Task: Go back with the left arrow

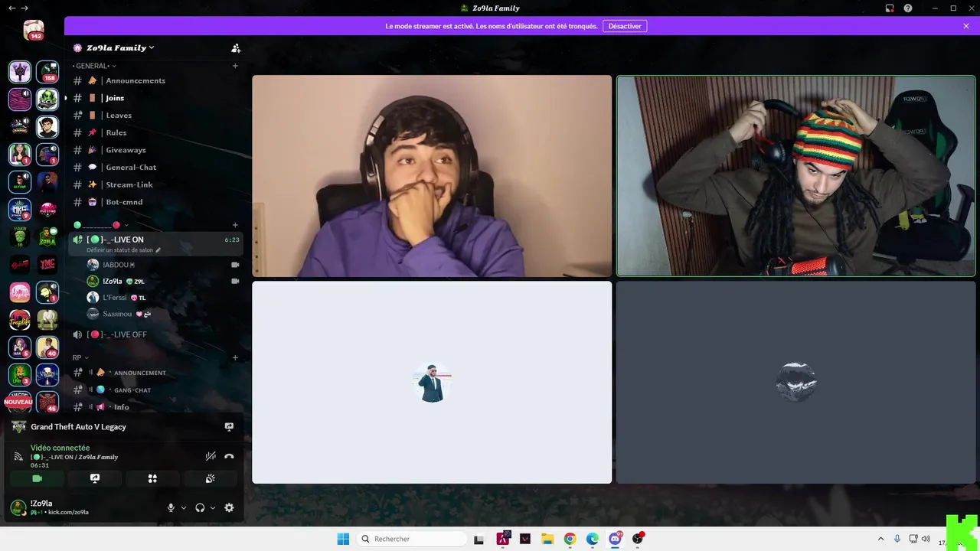Action: [x=11, y=8]
